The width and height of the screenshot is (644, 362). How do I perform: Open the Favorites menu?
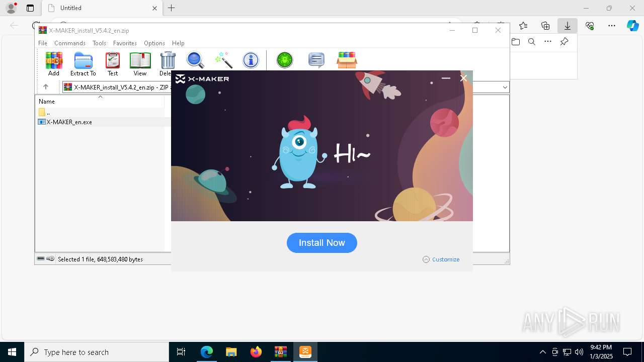point(125,43)
